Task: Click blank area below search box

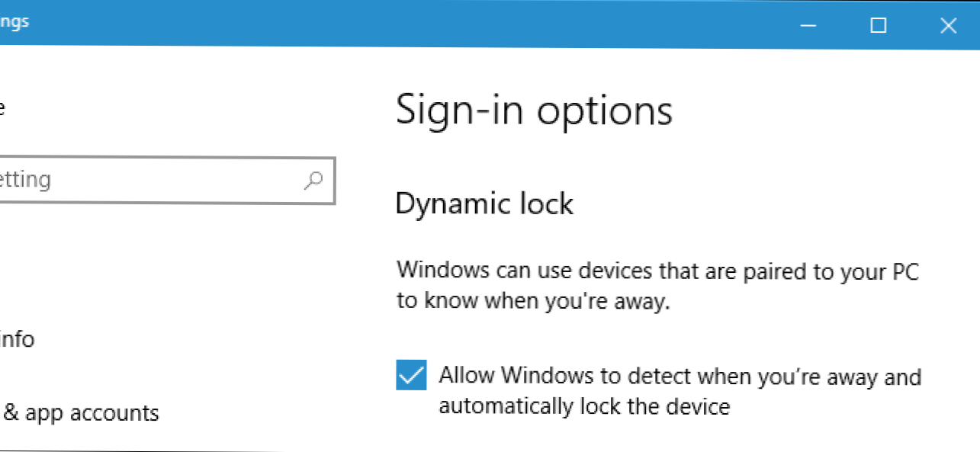Action: coord(168,244)
